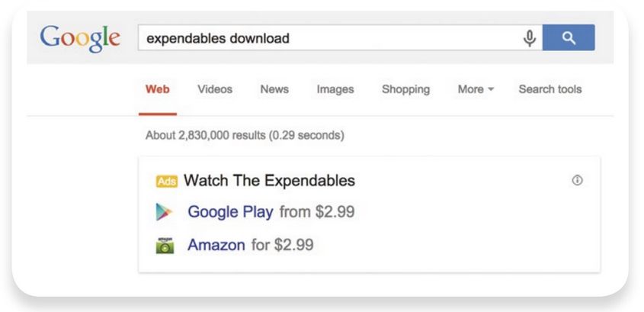Open the Images tab
This screenshot has height=312, width=644.
[x=335, y=89]
